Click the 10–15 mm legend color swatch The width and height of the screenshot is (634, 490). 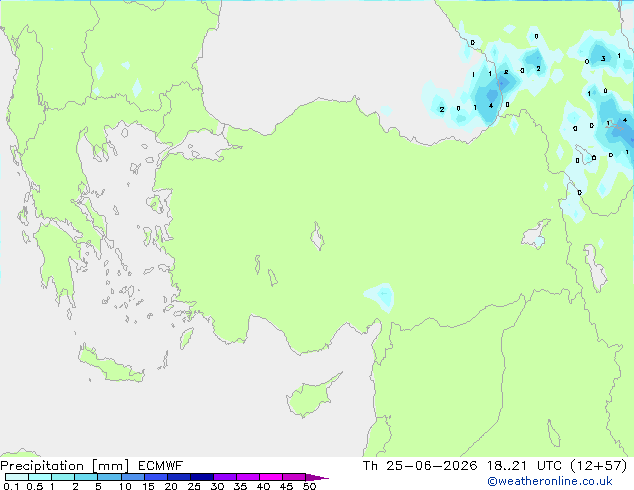133,477
